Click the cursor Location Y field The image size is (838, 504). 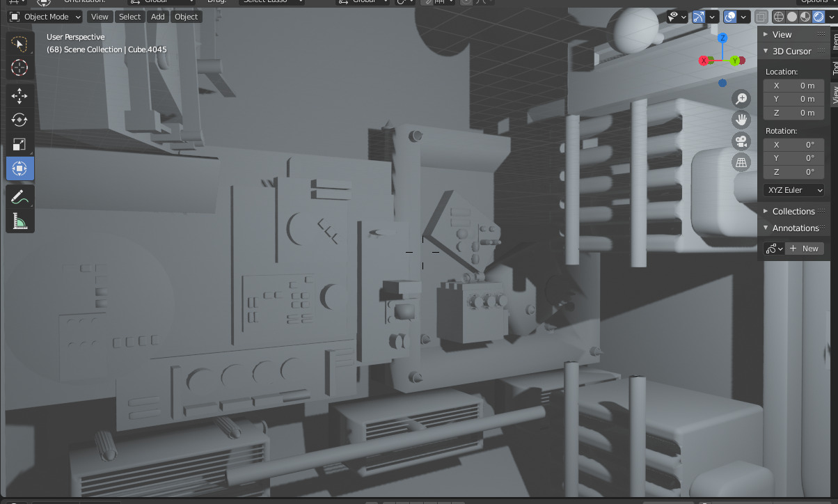pyautogui.click(x=793, y=99)
